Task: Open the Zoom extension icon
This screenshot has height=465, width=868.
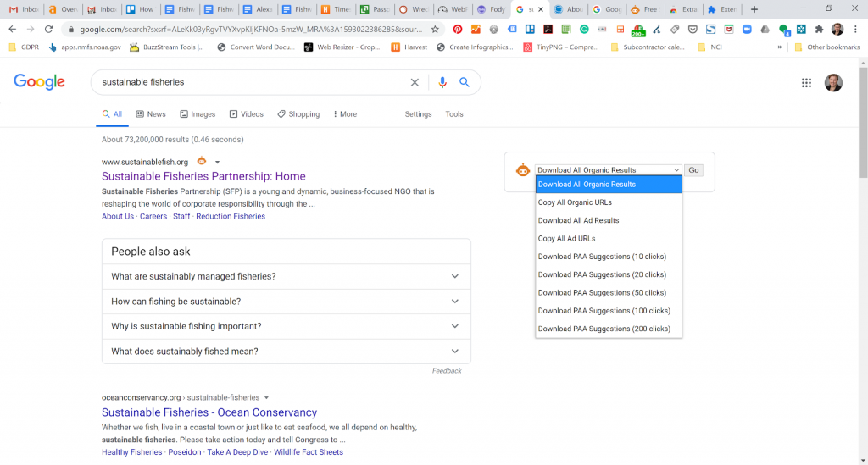Action: pos(747,30)
